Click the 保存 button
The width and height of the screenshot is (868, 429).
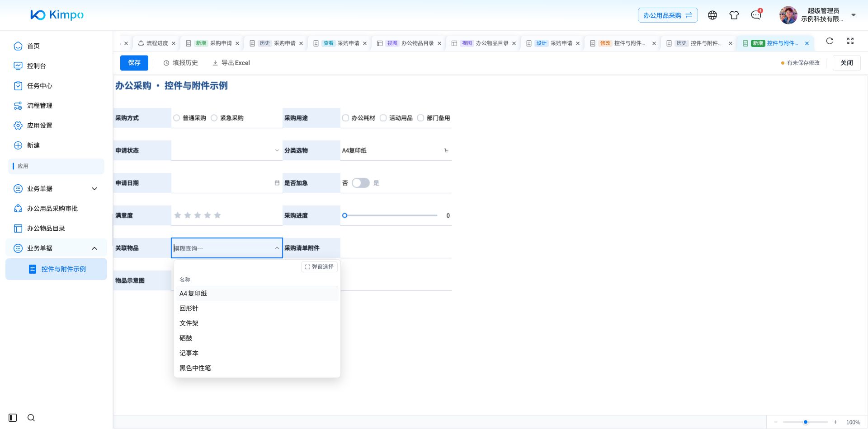pyautogui.click(x=134, y=63)
